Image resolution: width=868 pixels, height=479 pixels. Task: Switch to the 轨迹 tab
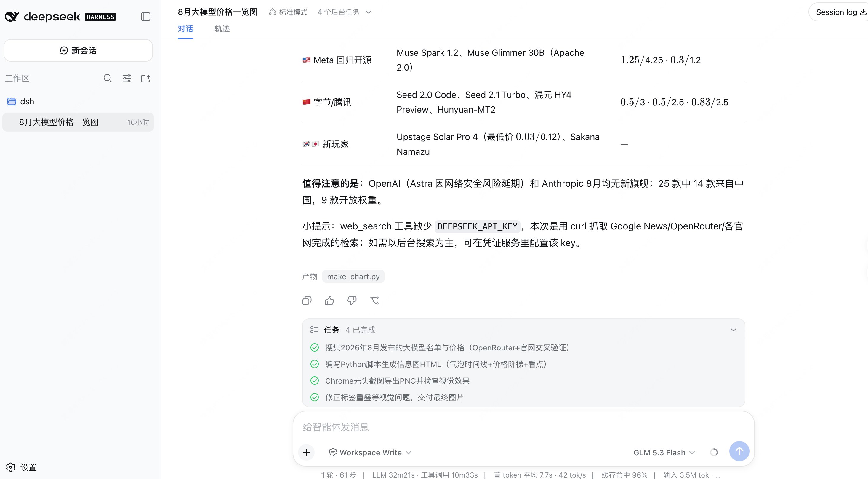tap(222, 29)
